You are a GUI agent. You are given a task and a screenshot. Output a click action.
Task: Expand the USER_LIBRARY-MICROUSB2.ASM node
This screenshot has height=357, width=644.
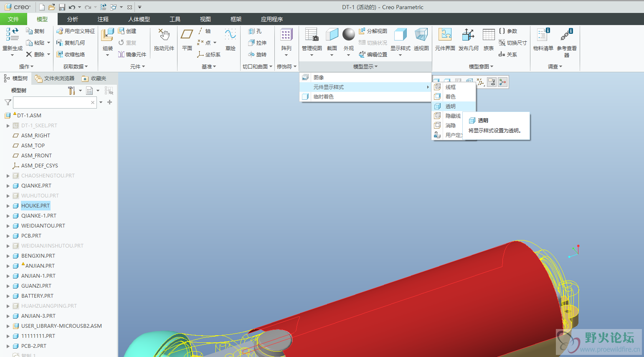coord(8,326)
